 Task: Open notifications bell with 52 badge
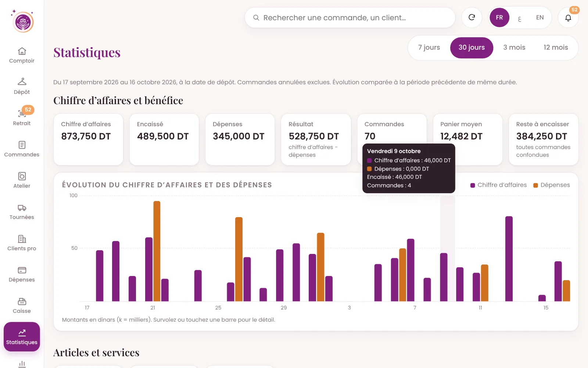(x=568, y=17)
